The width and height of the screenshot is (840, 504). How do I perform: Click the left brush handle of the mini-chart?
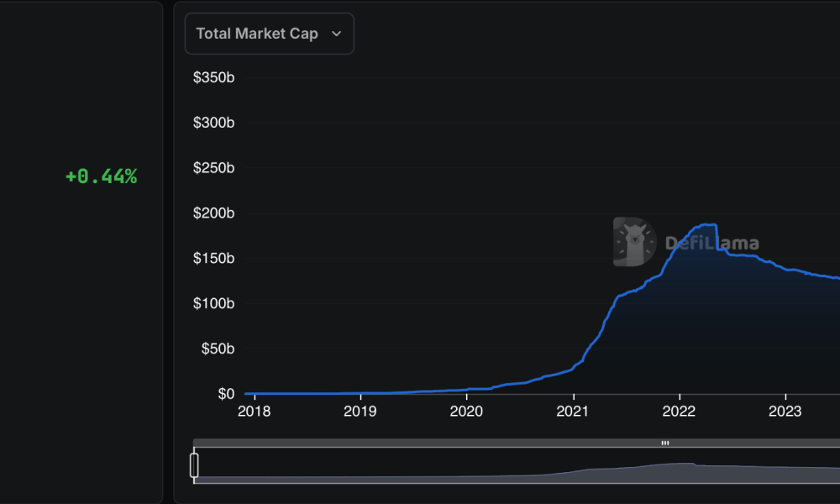(x=196, y=463)
